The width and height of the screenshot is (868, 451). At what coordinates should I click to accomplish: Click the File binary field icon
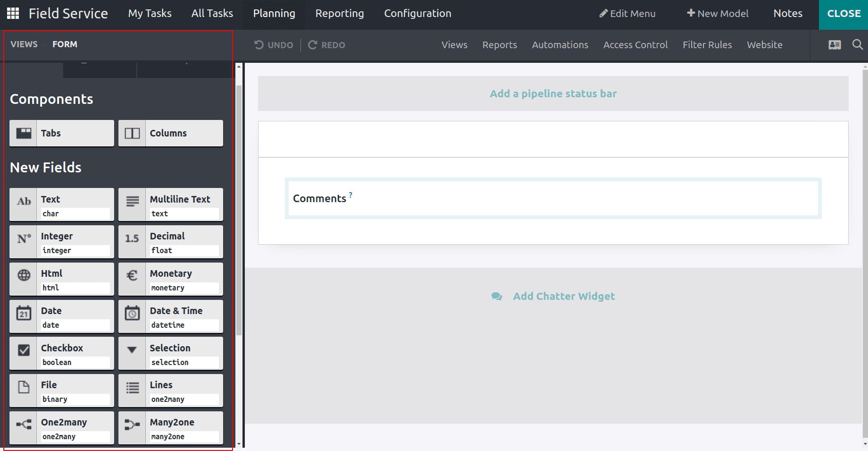[24, 388]
